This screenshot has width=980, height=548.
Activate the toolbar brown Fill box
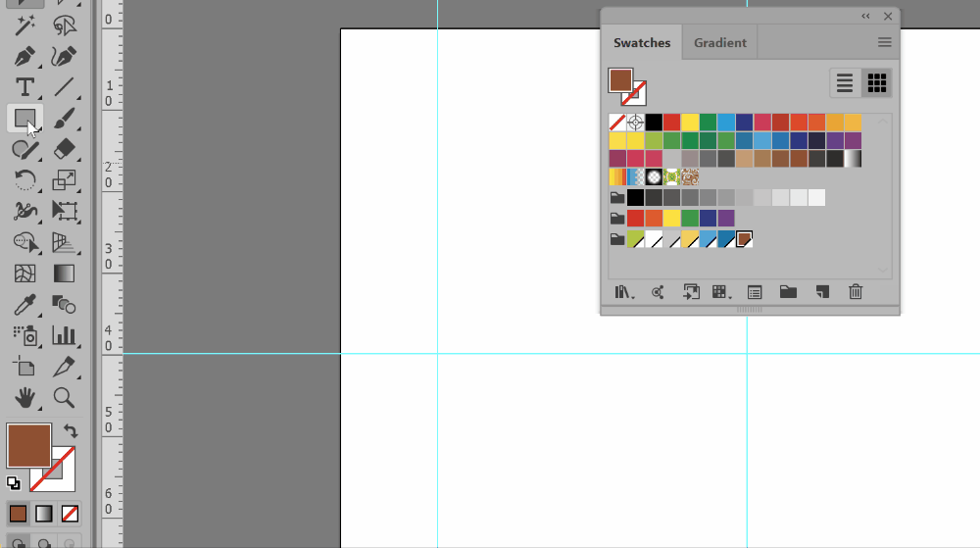coord(28,445)
